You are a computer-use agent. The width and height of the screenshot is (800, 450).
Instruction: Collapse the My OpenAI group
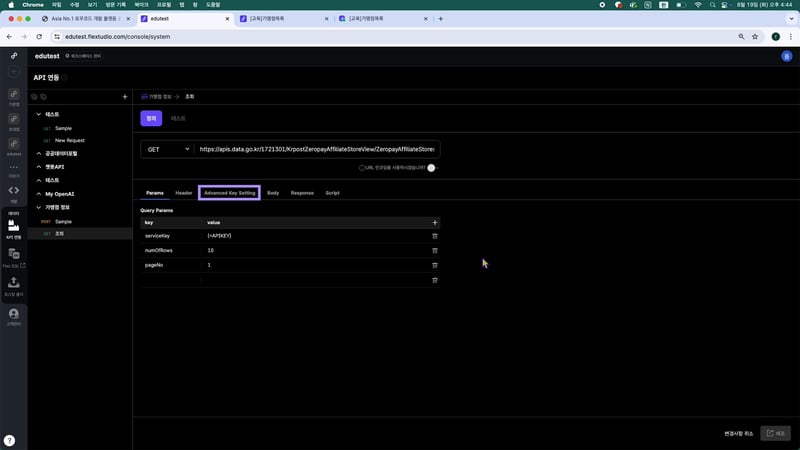tap(38, 193)
